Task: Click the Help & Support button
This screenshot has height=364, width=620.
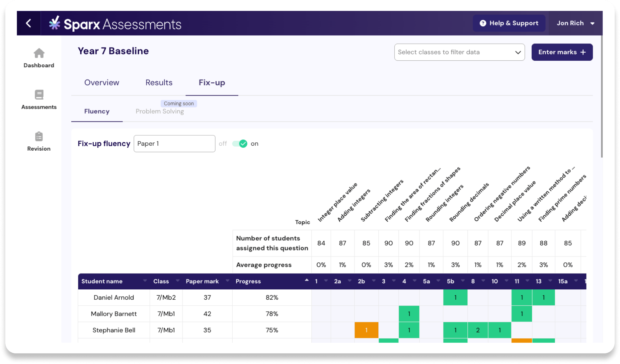Action: 509,23
